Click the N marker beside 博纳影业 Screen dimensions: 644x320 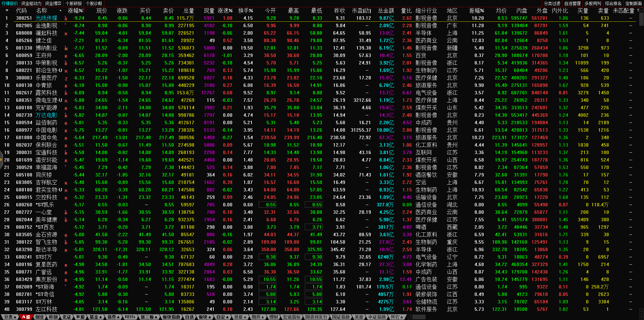click(66, 49)
